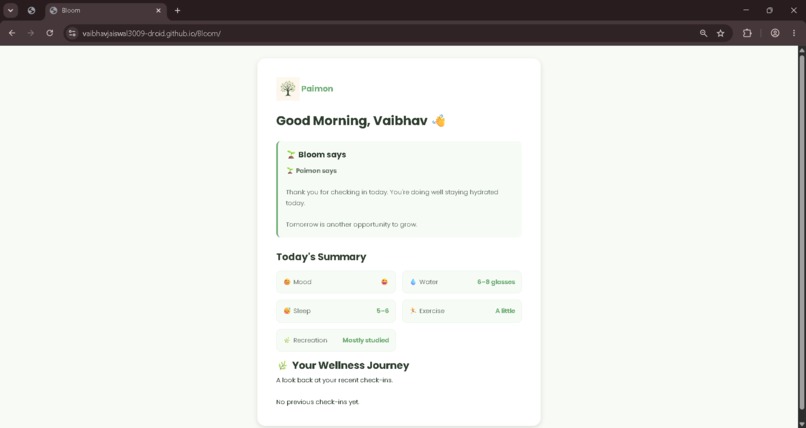Click the 'Mostly studied' recreation value
Image resolution: width=806 pixels, height=428 pixels.
[365, 340]
